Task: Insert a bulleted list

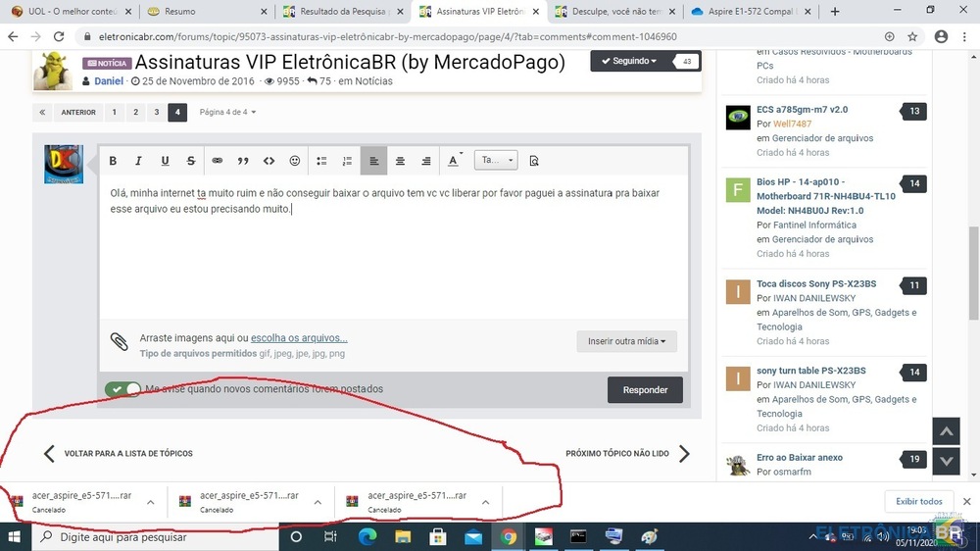Action: point(321,161)
